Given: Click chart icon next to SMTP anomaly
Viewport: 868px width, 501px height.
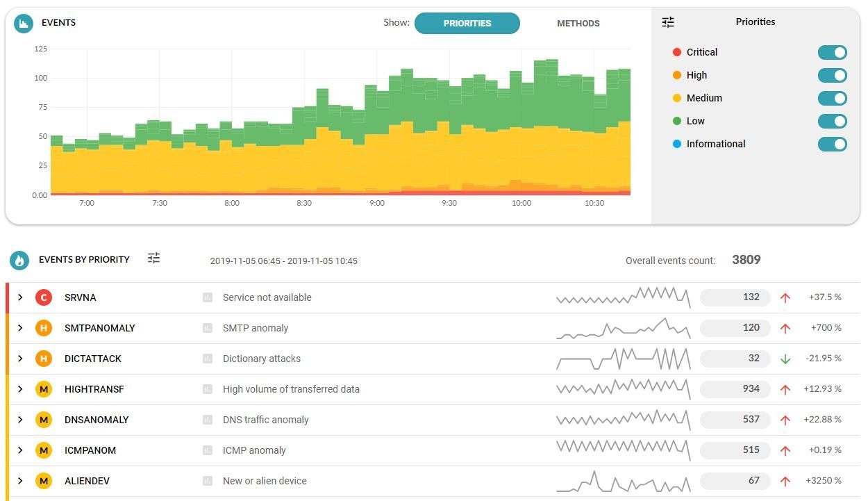Looking at the screenshot, I should 208,328.
